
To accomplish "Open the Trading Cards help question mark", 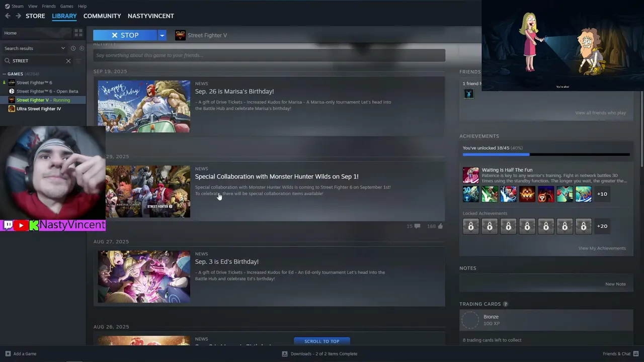I will tap(505, 304).
